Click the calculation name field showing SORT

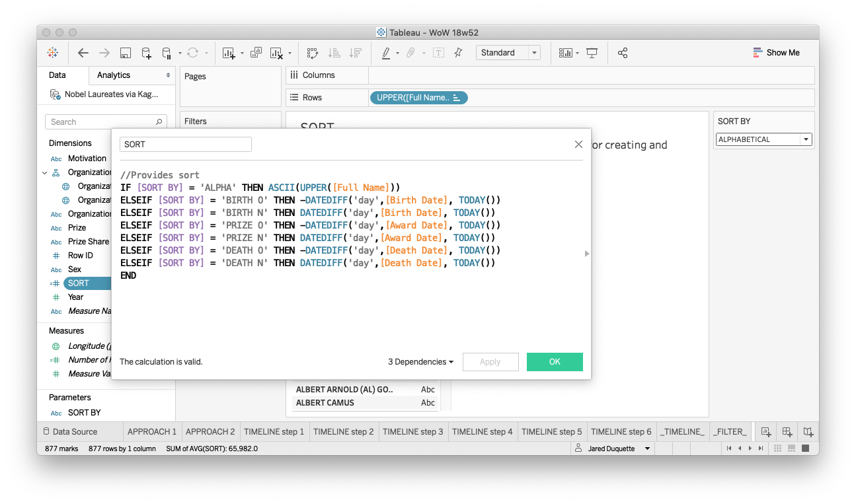[x=186, y=144]
